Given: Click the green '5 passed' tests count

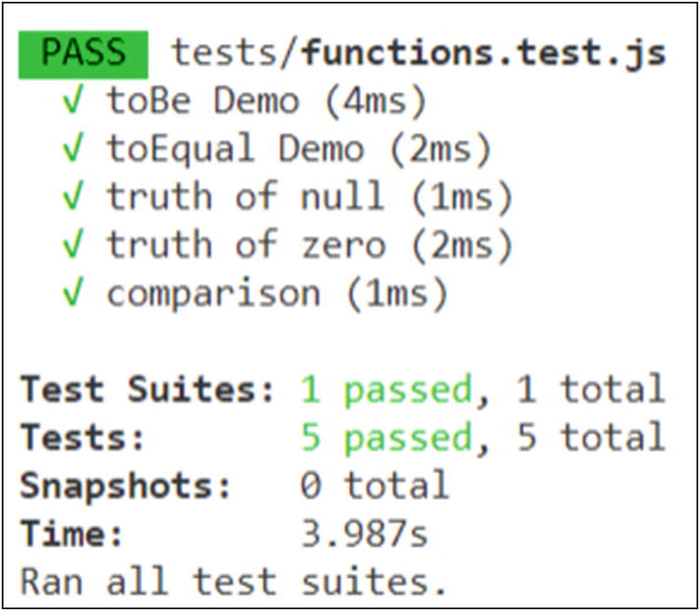Looking at the screenshot, I should [x=387, y=437].
